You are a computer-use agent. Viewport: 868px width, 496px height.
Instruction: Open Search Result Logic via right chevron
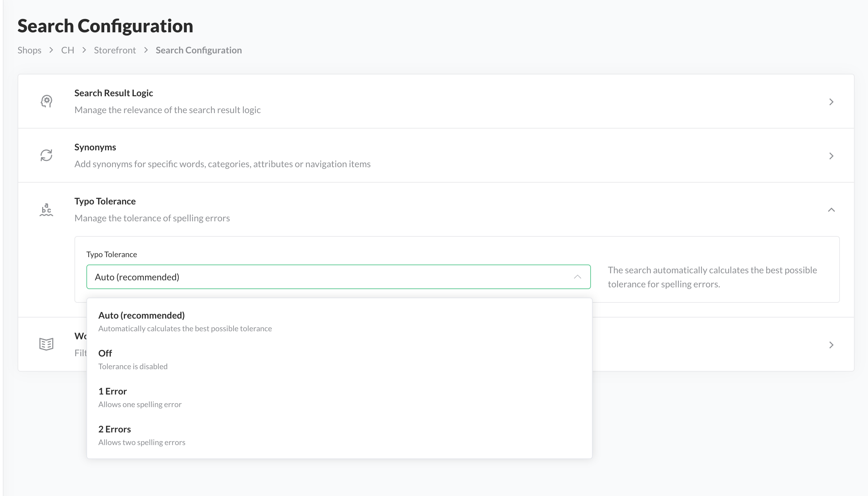[x=831, y=102]
